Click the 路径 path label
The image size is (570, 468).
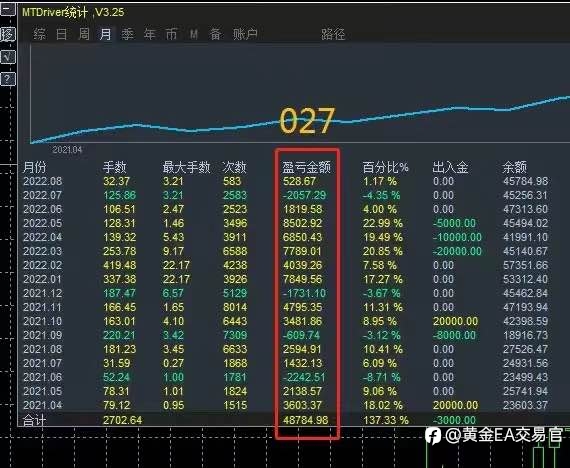click(333, 35)
